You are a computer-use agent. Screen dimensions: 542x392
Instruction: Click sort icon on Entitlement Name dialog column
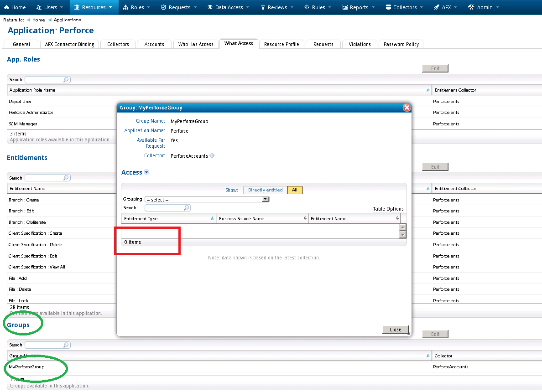(397, 219)
